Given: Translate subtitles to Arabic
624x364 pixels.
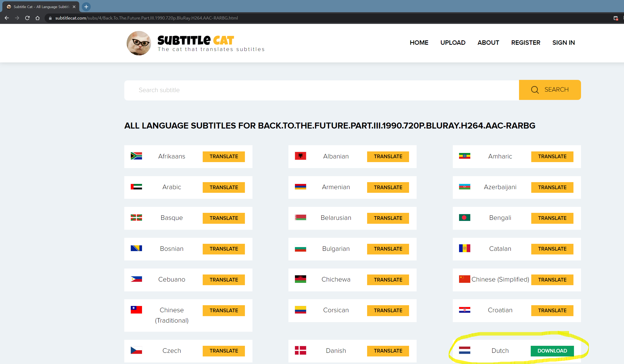Looking at the screenshot, I should point(224,187).
